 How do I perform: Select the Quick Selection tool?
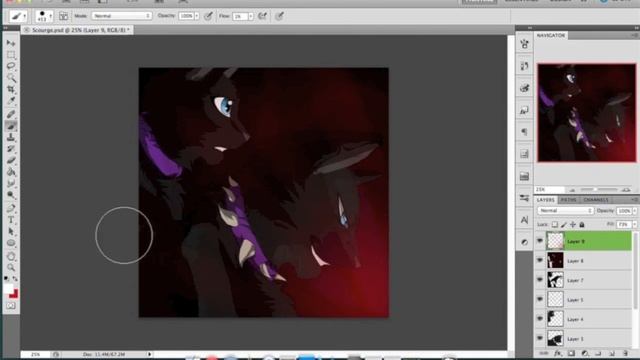(x=11, y=77)
